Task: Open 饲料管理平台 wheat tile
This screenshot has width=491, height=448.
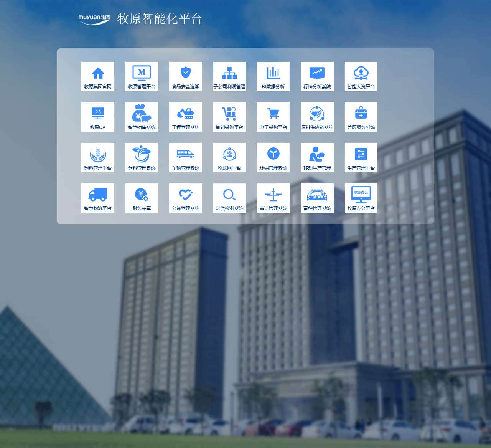Action: pos(98,157)
